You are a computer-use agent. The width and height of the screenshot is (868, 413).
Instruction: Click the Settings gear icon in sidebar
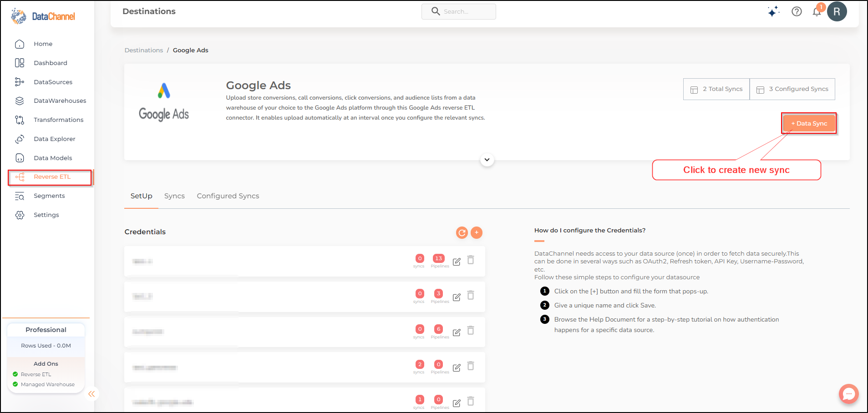[20, 215]
